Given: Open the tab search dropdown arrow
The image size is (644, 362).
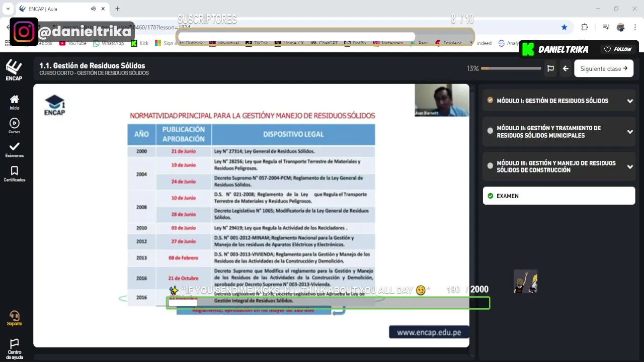Looking at the screenshot, I should coord(8,9).
